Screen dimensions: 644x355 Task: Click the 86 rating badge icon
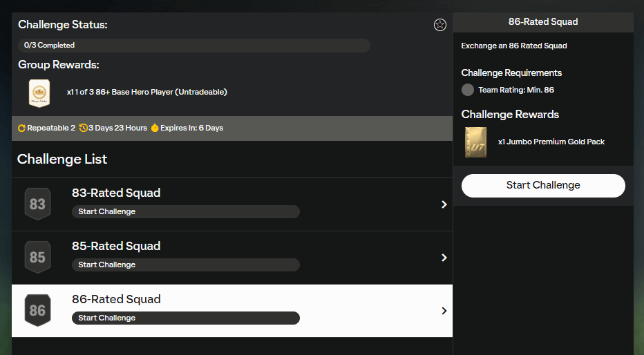(37, 311)
